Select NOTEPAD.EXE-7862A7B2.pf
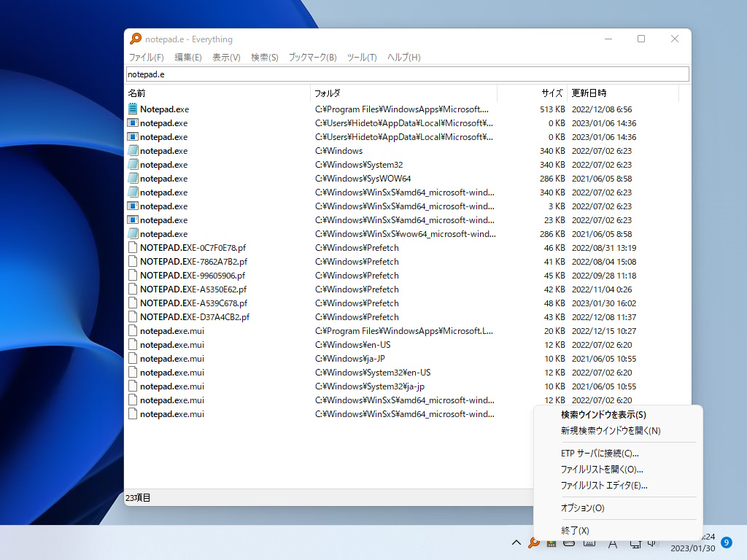The image size is (747, 560). (193, 262)
